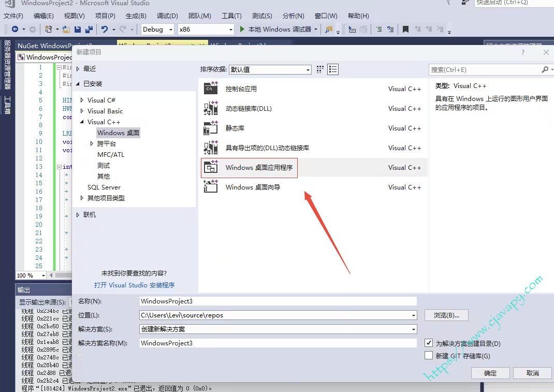Click the comment-out lines toolbar icon

(x=379, y=30)
